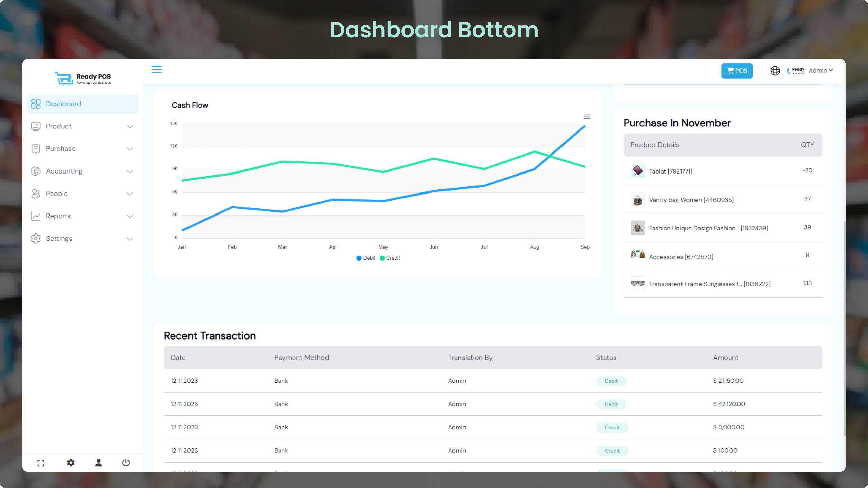868x488 pixels.
Task: Click the blue POS button
Action: tap(736, 71)
